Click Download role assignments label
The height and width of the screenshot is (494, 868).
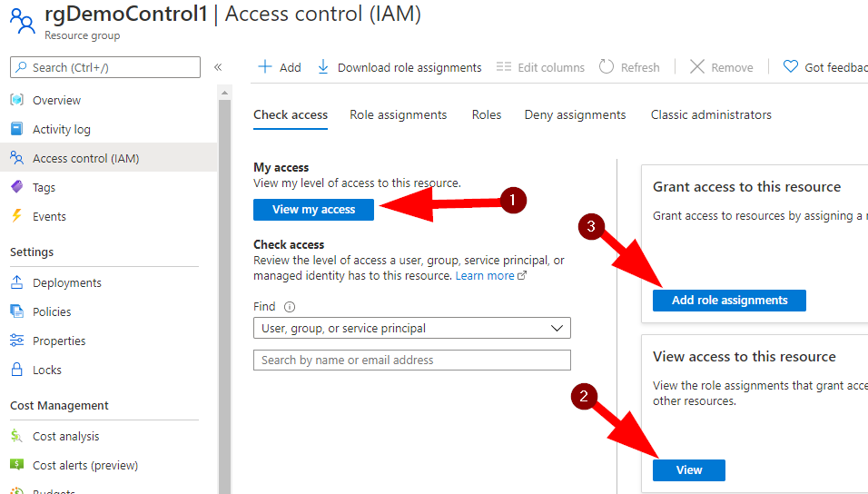[x=409, y=67]
